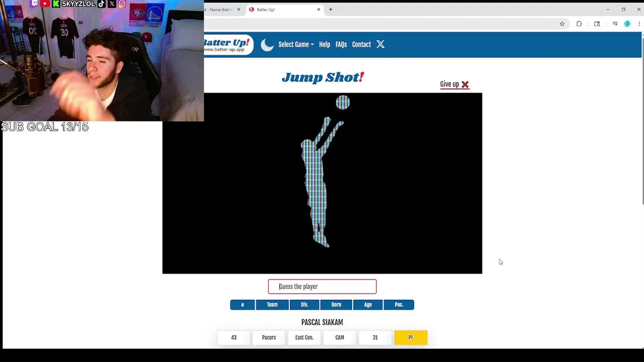Click the # column header
Image resolution: width=644 pixels, height=362 pixels.
coord(243,305)
